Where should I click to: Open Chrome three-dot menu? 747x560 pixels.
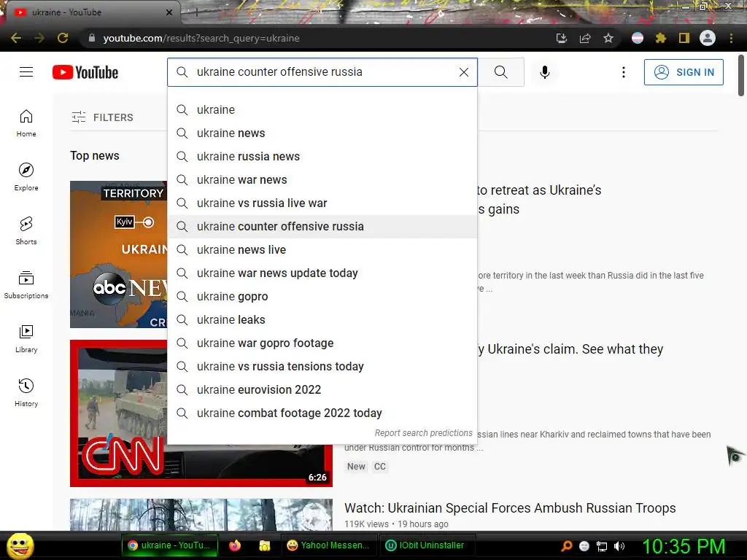[x=731, y=38]
